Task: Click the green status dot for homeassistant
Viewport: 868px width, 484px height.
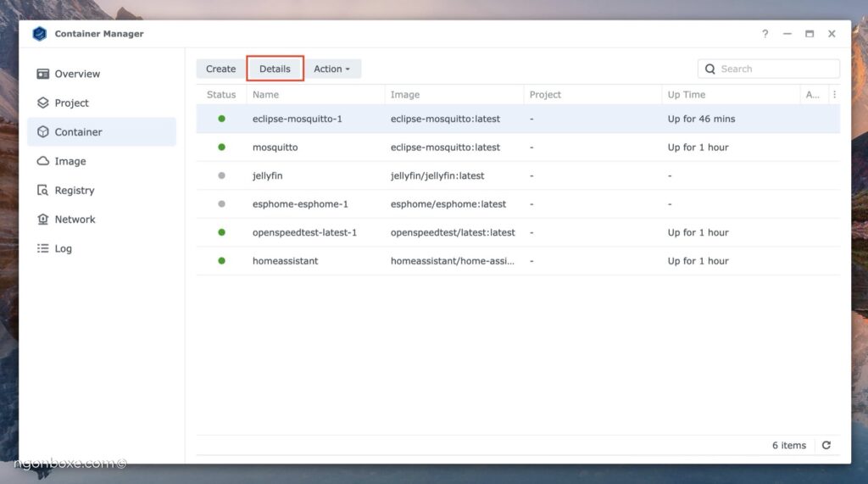Action: click(221, 261)
